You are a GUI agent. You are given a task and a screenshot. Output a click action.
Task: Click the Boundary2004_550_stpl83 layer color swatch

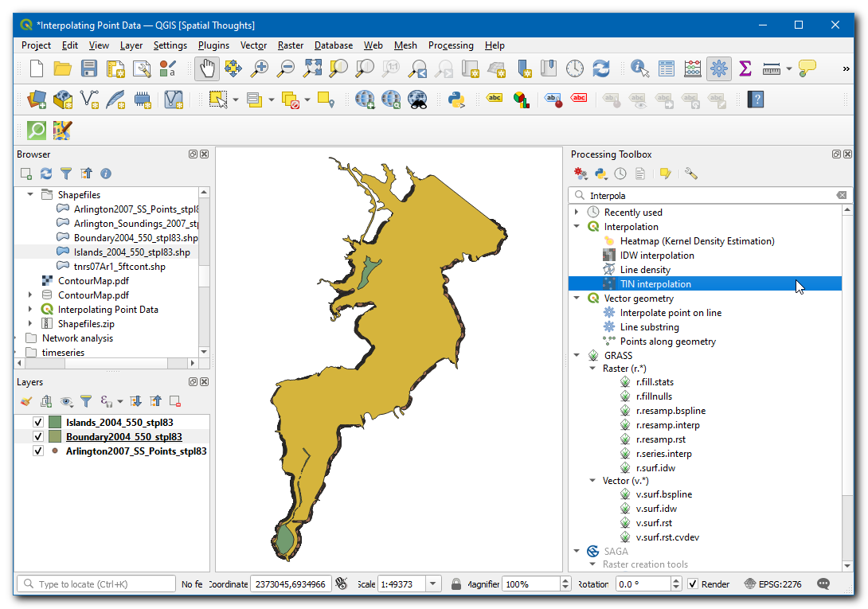coord(55,437)
